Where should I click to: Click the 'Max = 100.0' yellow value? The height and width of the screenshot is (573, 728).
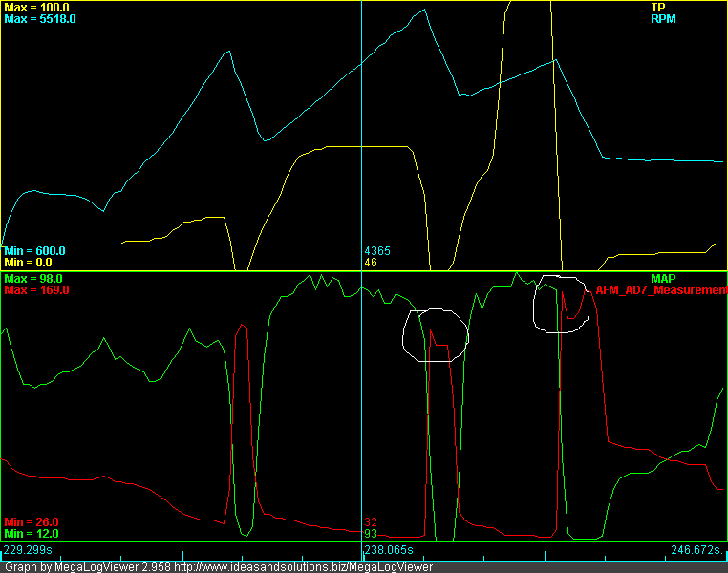coord(36,8)
